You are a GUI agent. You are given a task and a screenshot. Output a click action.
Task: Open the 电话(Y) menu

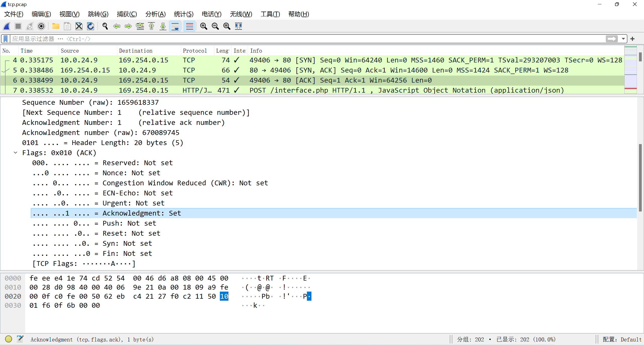[x=212, y=14]
